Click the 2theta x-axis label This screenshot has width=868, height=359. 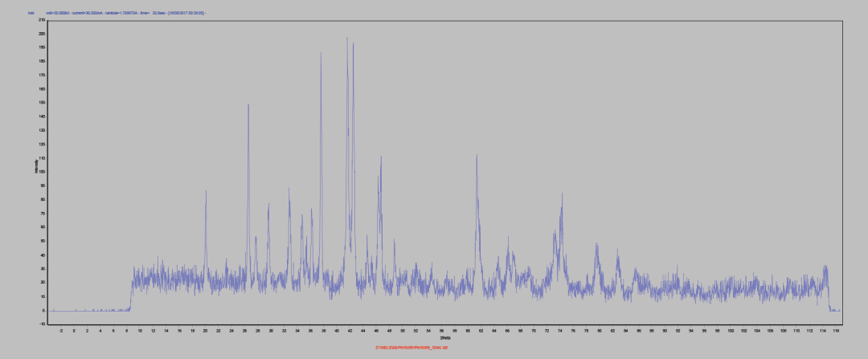pyautogui.click(x=445, y=337)
